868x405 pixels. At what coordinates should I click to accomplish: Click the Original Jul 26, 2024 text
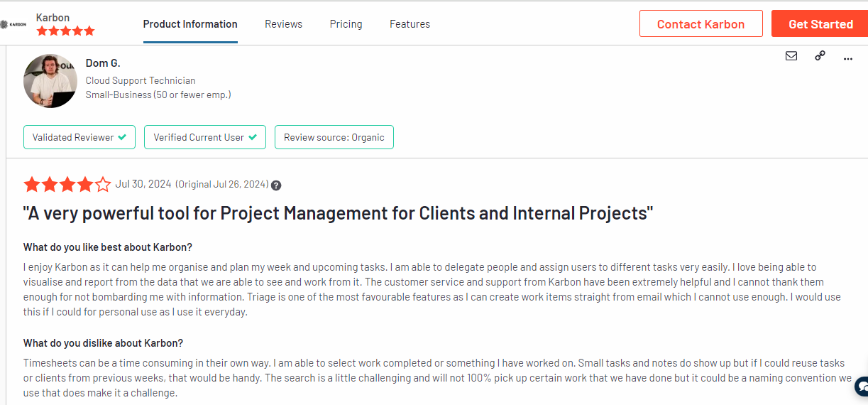point(222,185)
